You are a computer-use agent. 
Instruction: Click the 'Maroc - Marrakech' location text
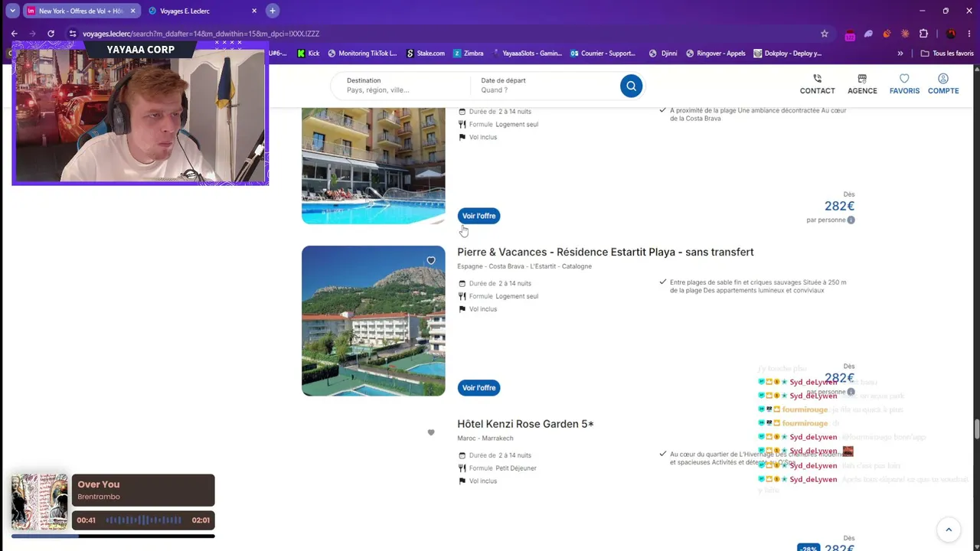click(x=485, y=439)
